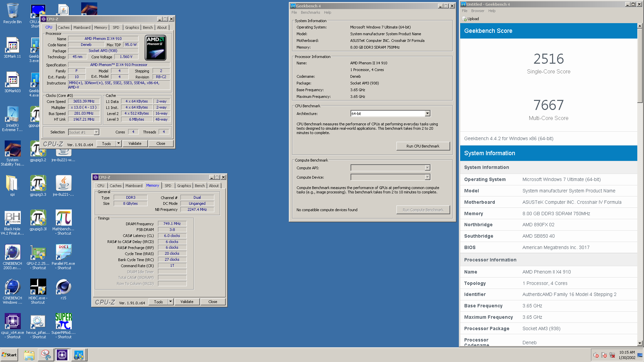Launch r15 Cinebench icon
Viewport: 644px width, 362px height.
tap(63, 289)
